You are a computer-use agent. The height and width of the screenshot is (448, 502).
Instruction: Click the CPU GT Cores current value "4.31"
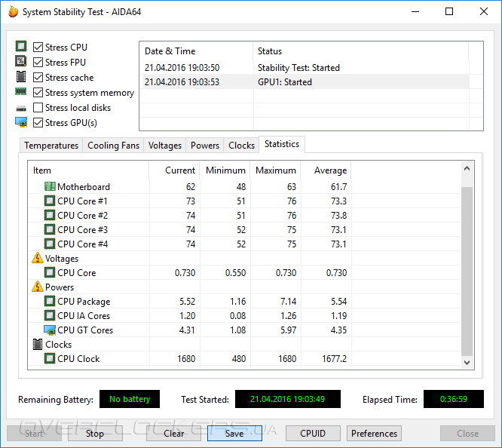click(187, 330)
